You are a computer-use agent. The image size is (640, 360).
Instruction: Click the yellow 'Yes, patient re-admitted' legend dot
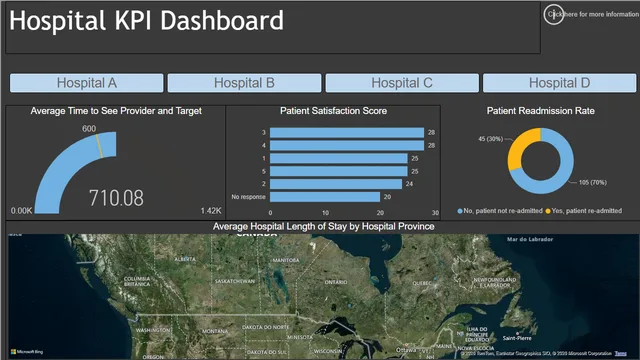(548, 211)
